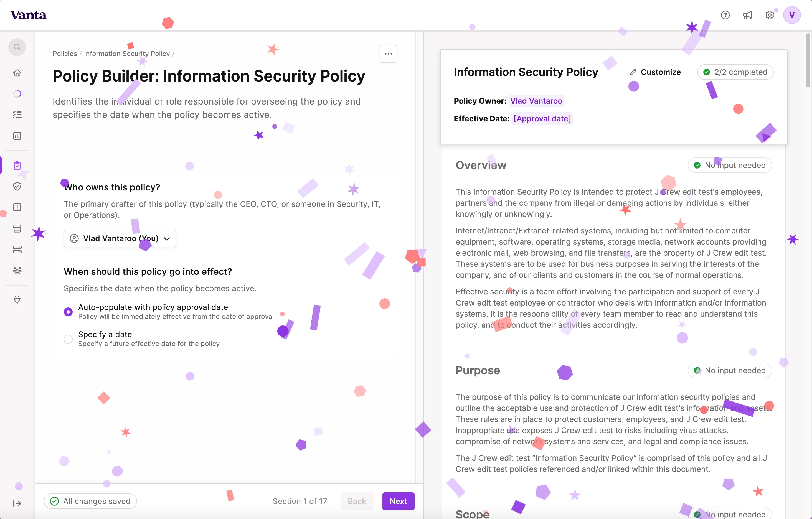Viewport: 812px width, 519px height.
Task: Click the Next button
Action: [x=398, y=501]
